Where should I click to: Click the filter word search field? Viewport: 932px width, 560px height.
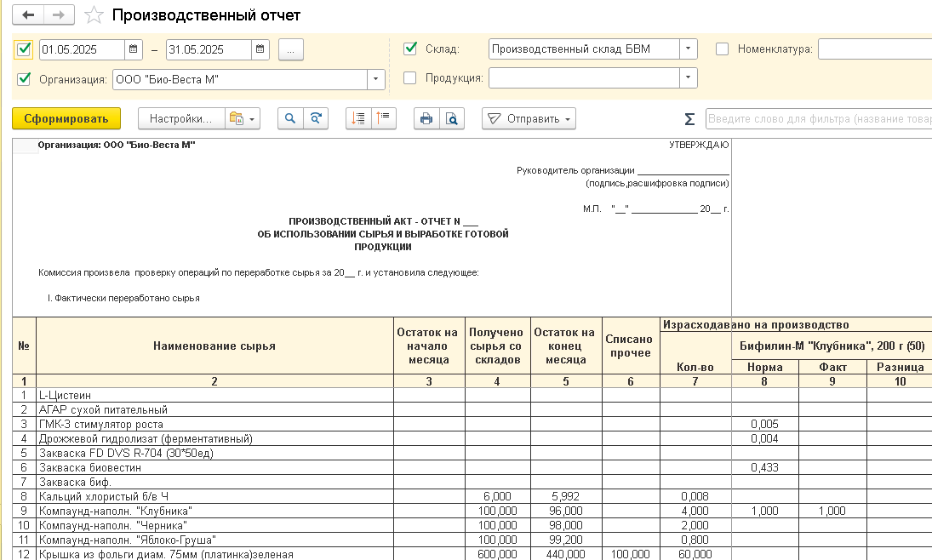[x=817, y=119]
